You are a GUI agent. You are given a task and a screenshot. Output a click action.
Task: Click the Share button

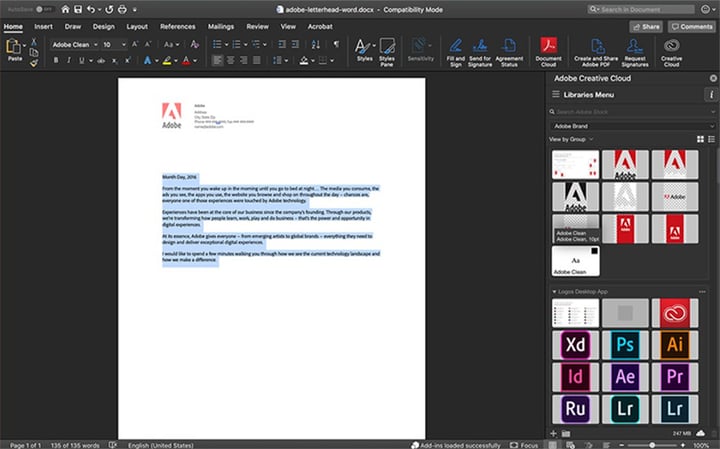click(x=644, y=27)
